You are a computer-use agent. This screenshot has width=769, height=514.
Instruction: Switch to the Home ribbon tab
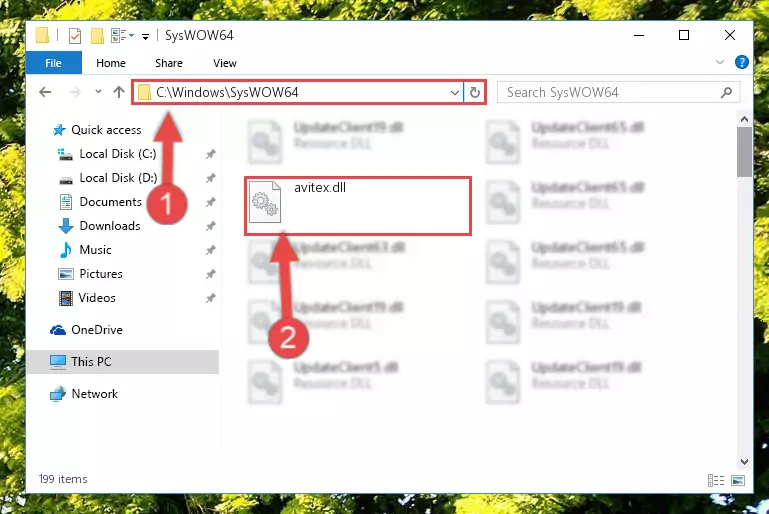(111, 63)
